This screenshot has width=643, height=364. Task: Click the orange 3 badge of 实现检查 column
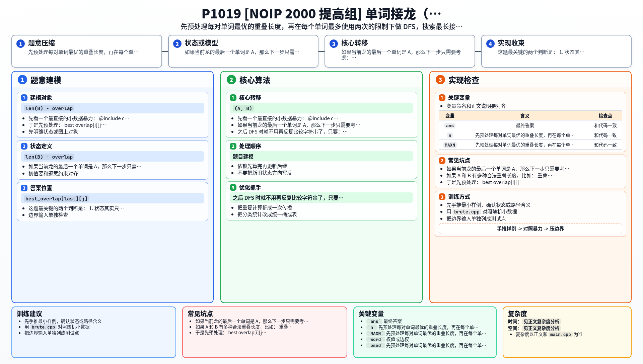tap(440, 80)
